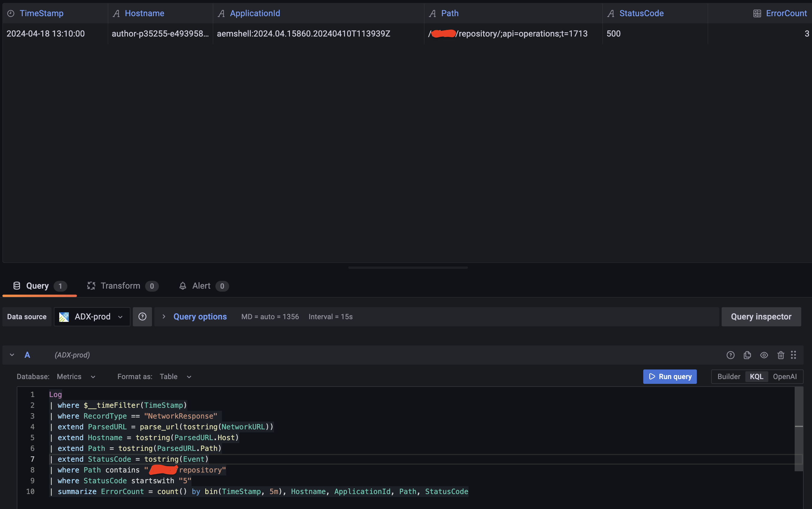The width and height of the screenshot is (812, 509).
Task: Click the drag handle icon for query A
Action: (x=793, y=355)
